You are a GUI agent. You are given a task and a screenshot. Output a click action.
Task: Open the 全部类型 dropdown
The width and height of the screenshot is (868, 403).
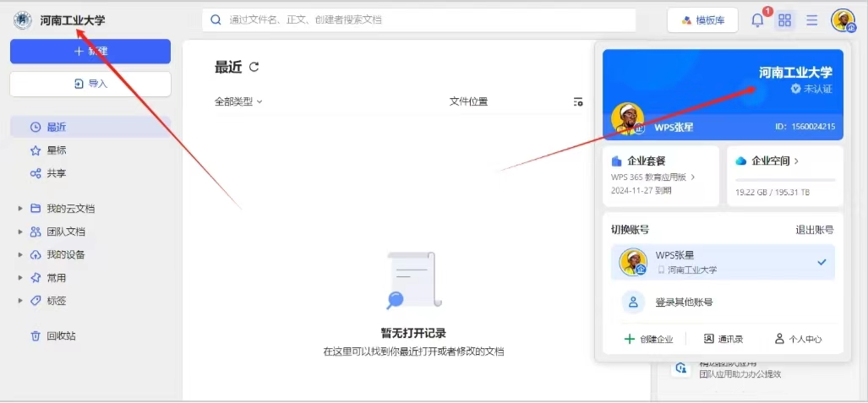238,101
